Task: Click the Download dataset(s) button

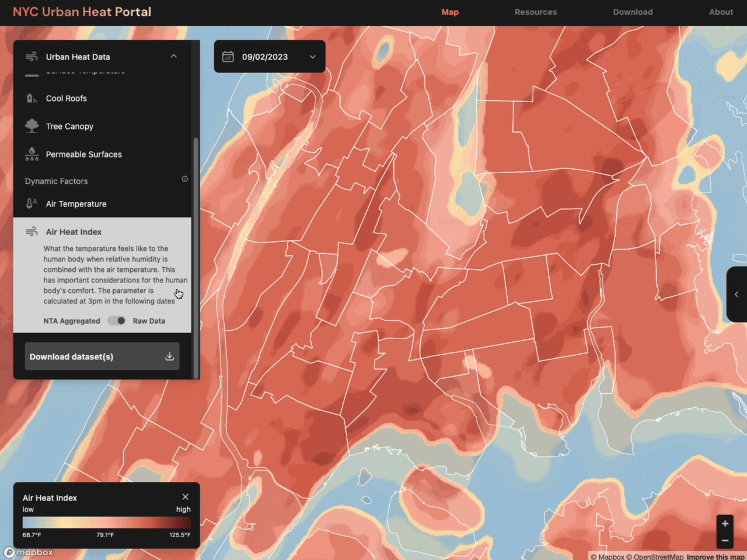Action: point(102,356)
